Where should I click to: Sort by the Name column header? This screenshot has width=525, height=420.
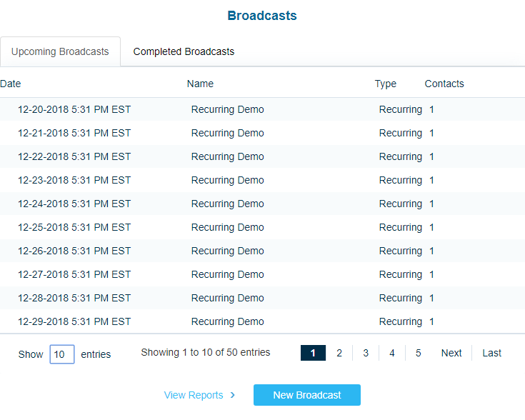200,84
